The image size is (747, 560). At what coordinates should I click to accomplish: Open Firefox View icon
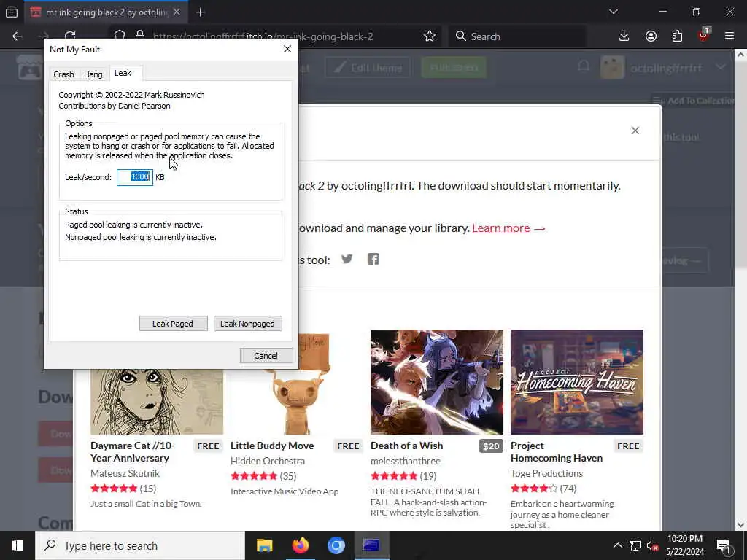12,12
